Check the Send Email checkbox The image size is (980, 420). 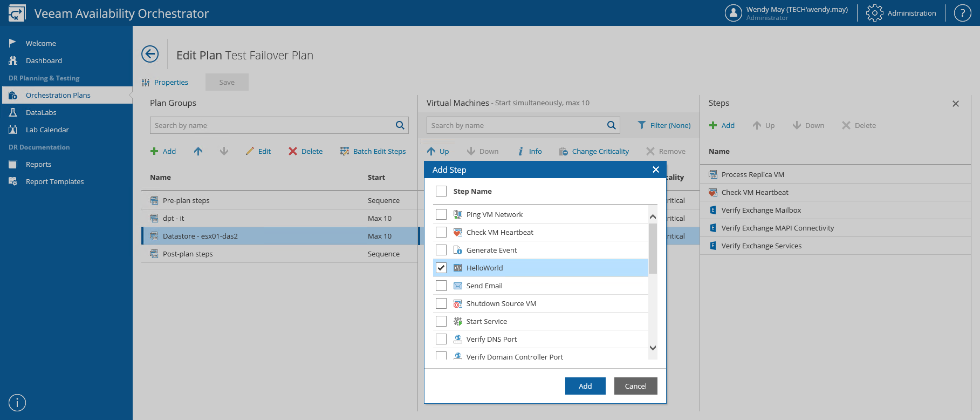pos(441,286)
